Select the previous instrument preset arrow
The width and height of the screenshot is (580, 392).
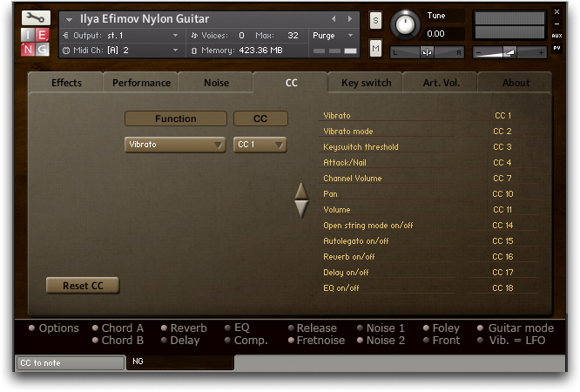334,18
